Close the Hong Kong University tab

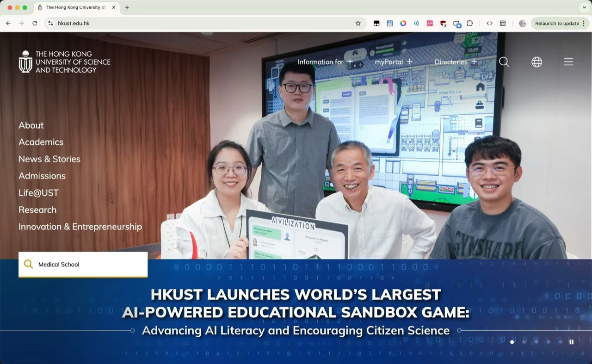pyautogui.click(x=114, y=7)
